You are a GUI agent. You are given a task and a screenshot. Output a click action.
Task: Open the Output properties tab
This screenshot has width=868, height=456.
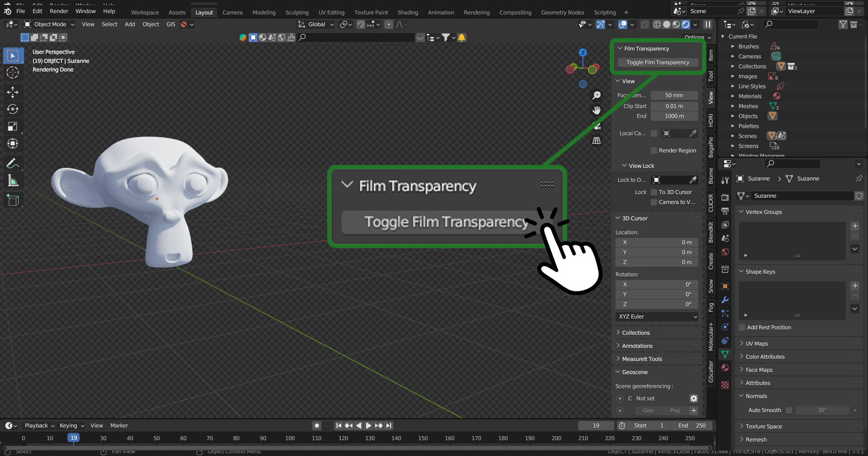725,211
